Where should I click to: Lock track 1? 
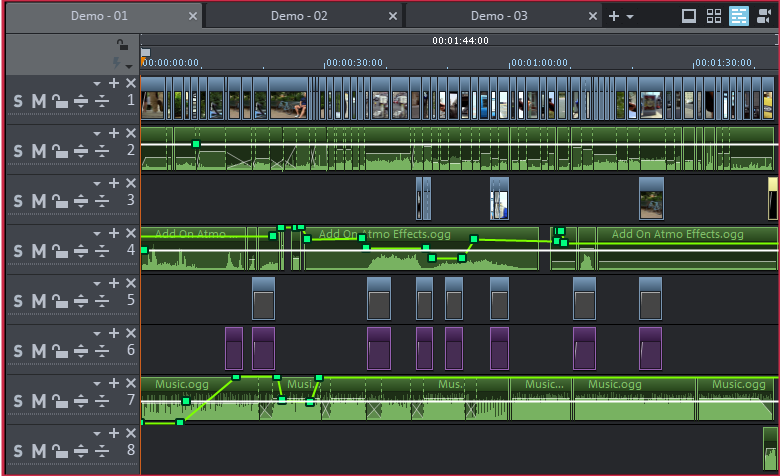[x=60, y=101]
